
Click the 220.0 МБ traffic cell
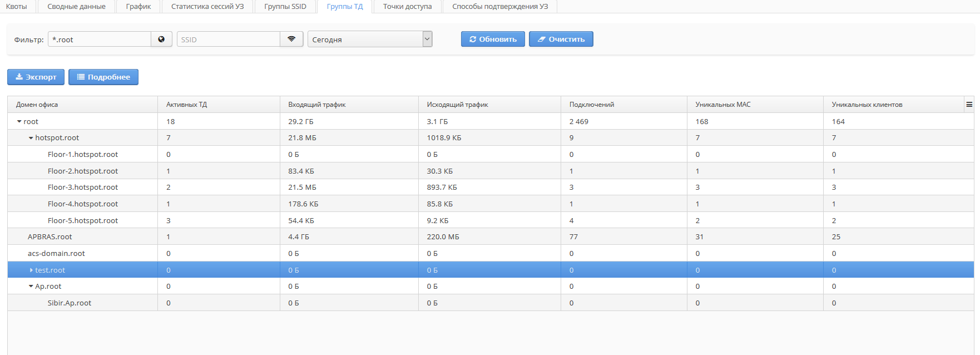[x=443, y=236]
